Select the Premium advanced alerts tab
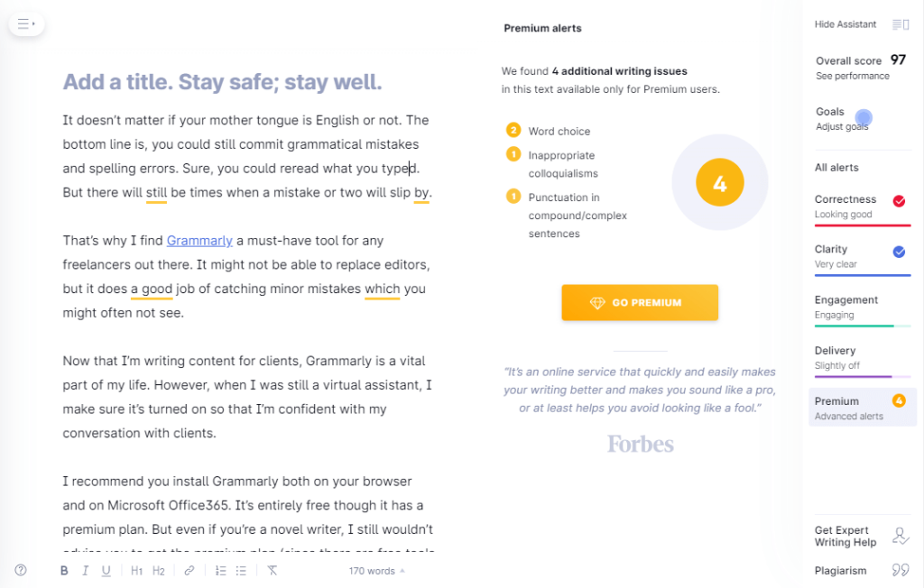Viewport: 924px width, 588px height. (862, 408)
